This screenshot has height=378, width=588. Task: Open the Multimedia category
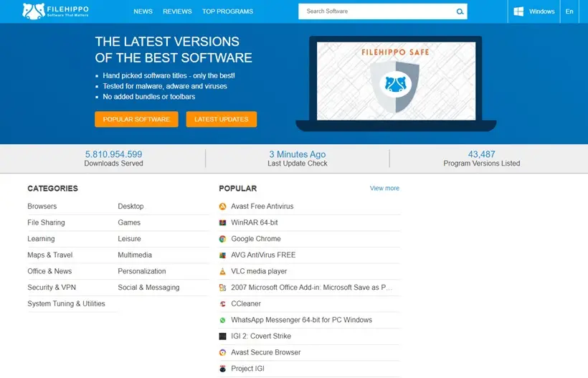coord(135,255)
